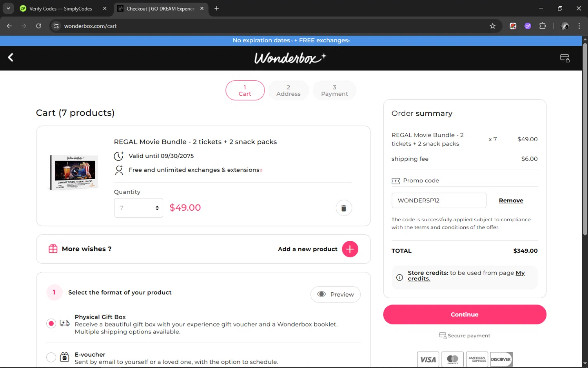
Task: Open the Quantity dropdown showing 7
Action: 138,208
